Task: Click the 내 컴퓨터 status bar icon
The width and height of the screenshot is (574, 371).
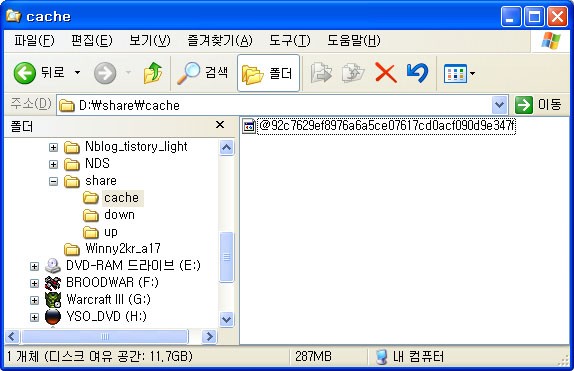Action: pyautogui.click(x=381, y=357)
